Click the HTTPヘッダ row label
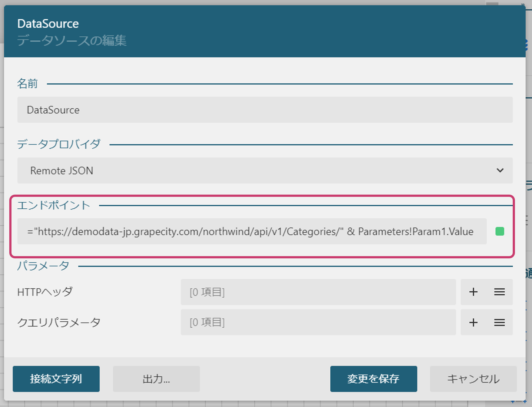This screenshot has width=532, height=407. click(45, 292)
